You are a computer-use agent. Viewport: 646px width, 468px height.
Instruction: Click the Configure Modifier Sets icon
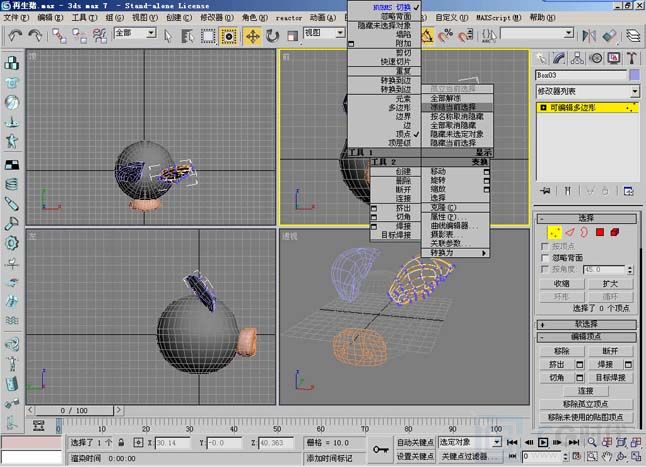click(628, 191)
